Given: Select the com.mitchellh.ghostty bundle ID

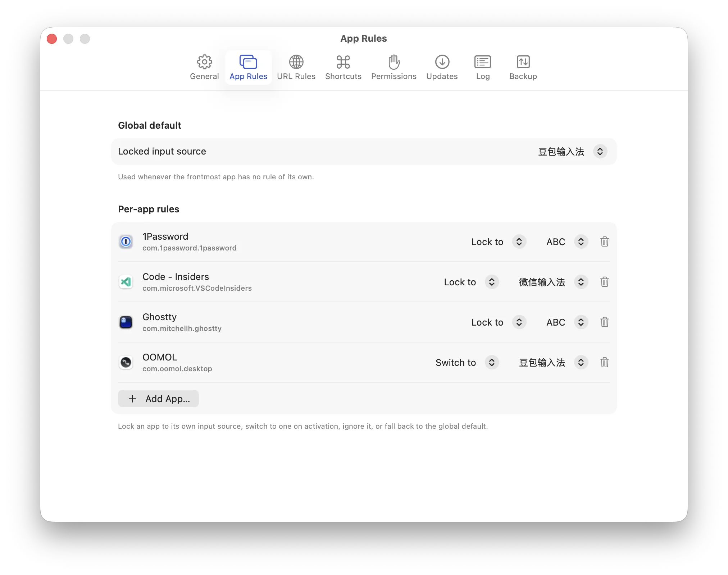Looking at the screenshot, I should coord(182,329).
